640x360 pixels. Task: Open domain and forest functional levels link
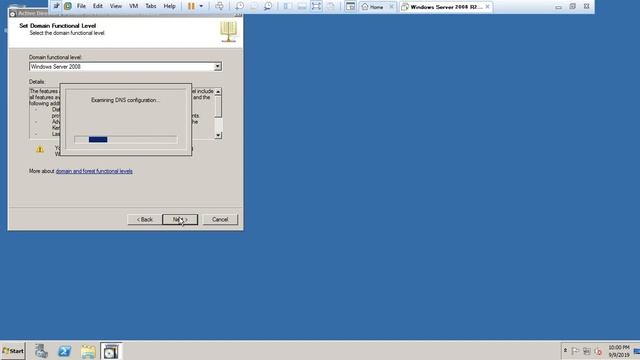pos(94,171)
